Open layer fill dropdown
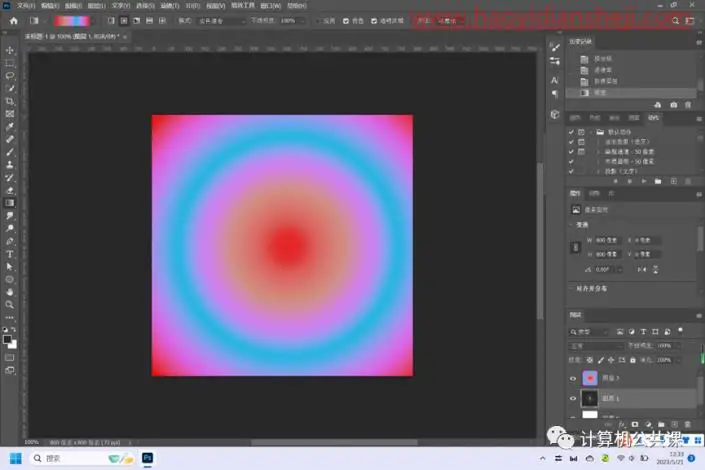 [678, 360]
